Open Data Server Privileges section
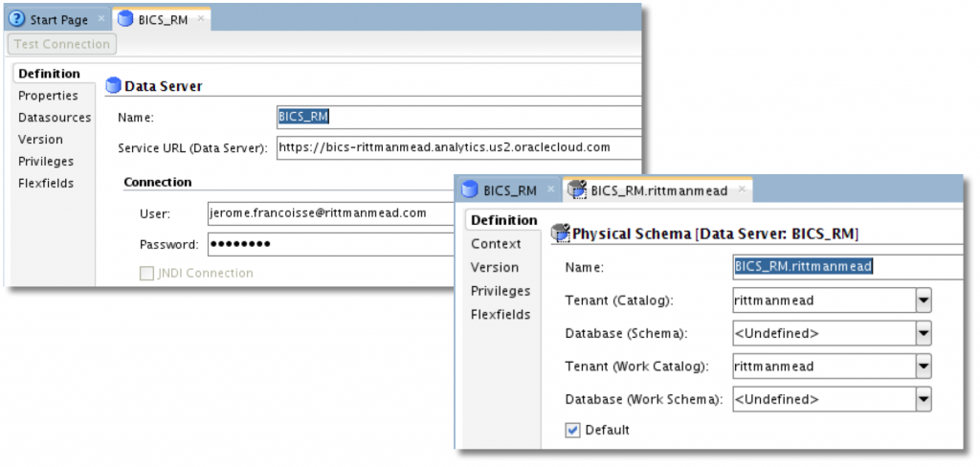 tap(46, 162)
